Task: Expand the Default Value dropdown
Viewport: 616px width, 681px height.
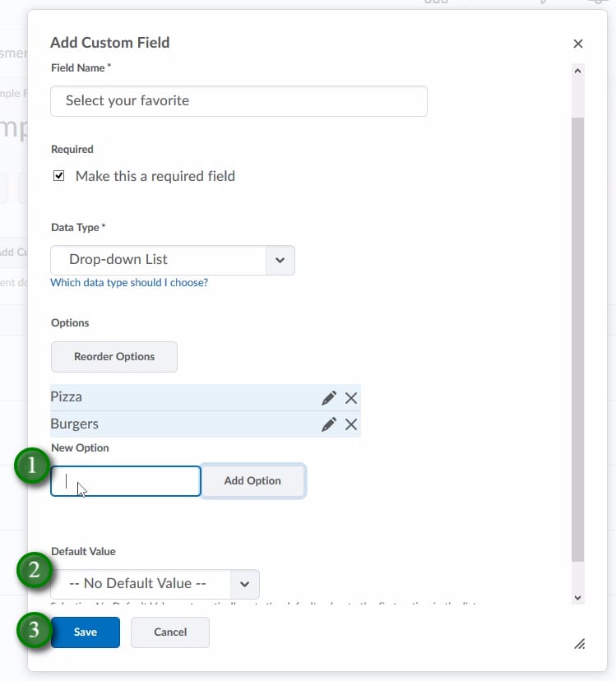Action: 155,584
